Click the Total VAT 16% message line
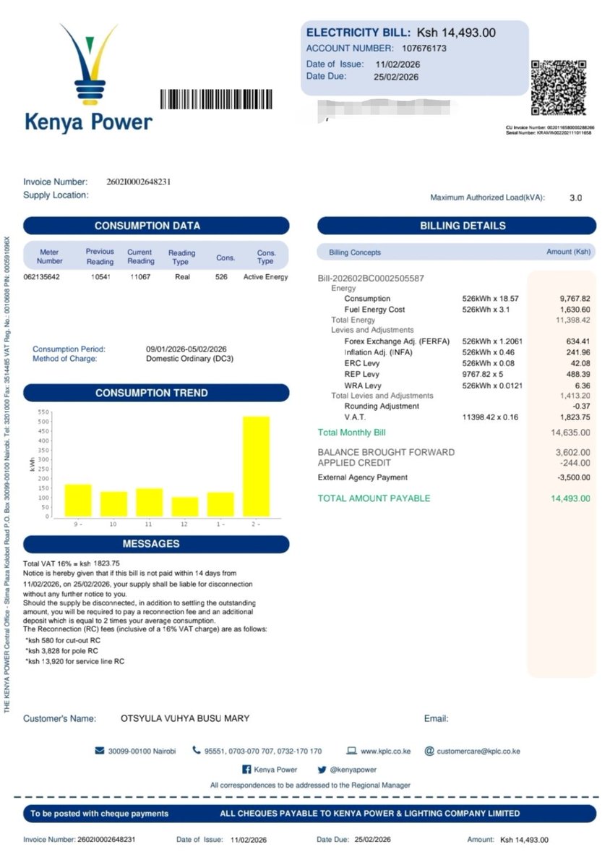The image size is (610, 868). pos(72,563)
